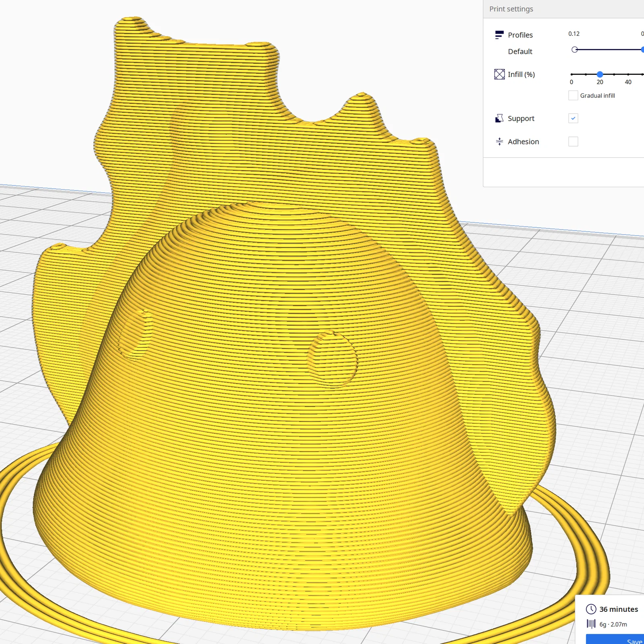This screenshot has width=644, height=644.
Task: Click the print time clock icon
Action: click(591, 609)
